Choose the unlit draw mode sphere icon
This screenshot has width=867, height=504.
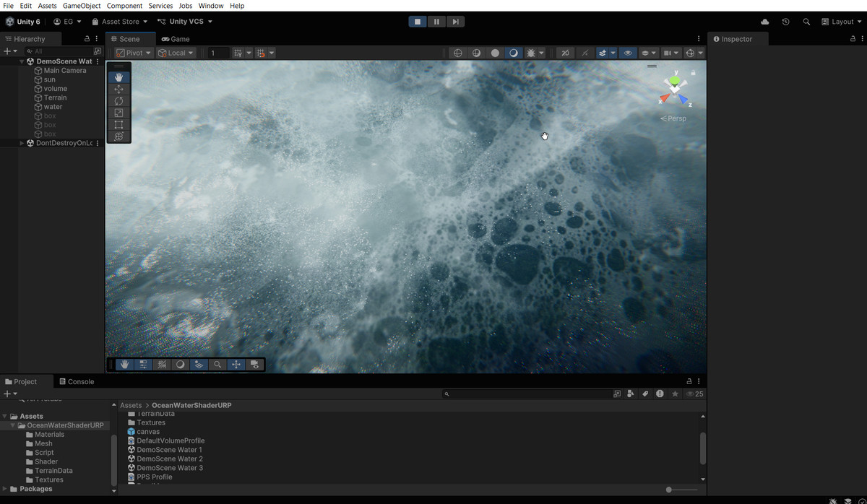pos(495,53)
